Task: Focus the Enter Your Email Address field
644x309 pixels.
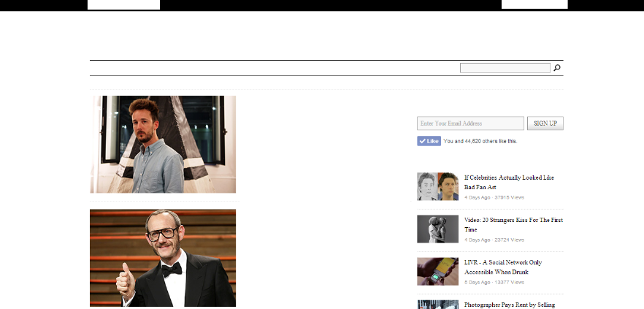Action: [x=470, y=123]
